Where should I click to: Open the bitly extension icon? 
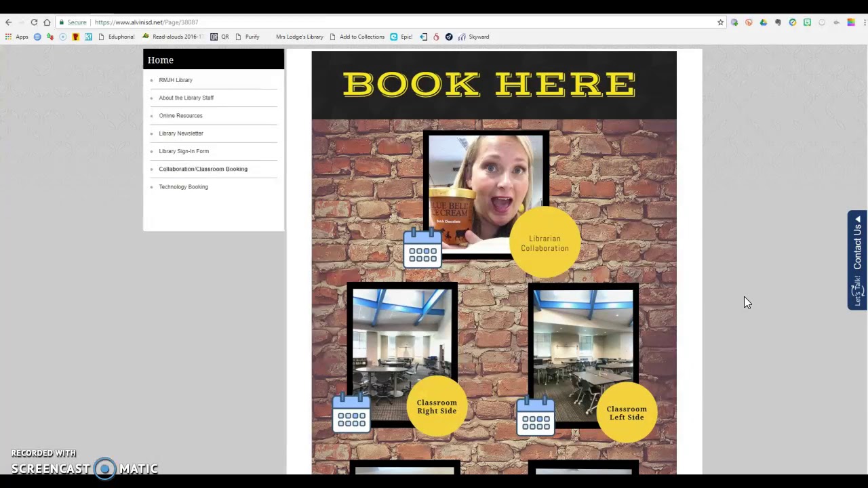[749, 22]
